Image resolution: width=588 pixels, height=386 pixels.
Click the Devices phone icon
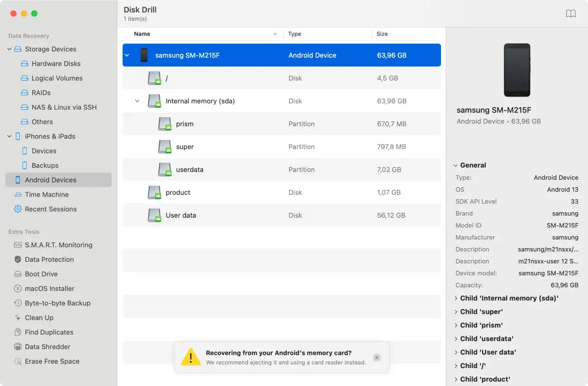click(25, 151)
